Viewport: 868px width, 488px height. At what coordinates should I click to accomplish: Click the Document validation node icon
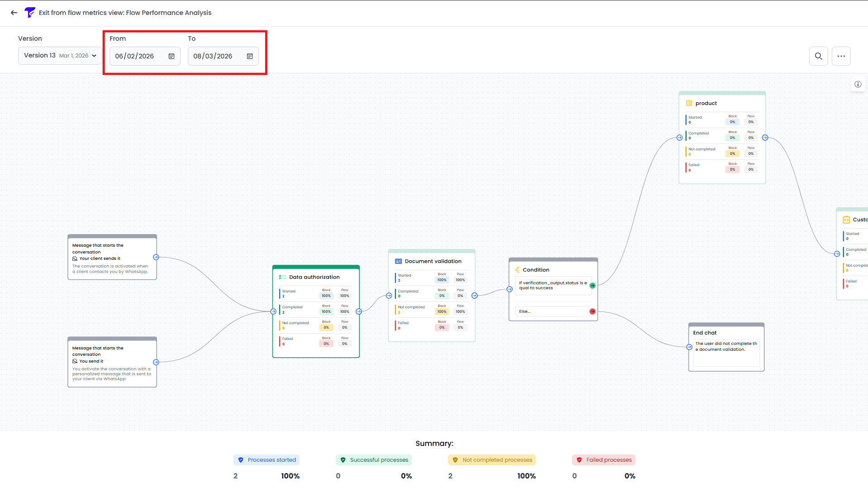click(397, 261)
